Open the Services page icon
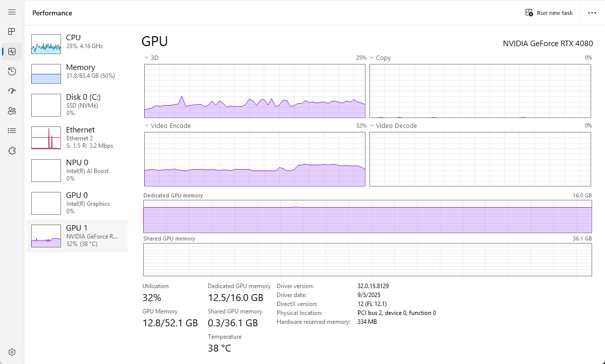Image resolution: width=605 pixels, height=364 pixels. (12, 151)
